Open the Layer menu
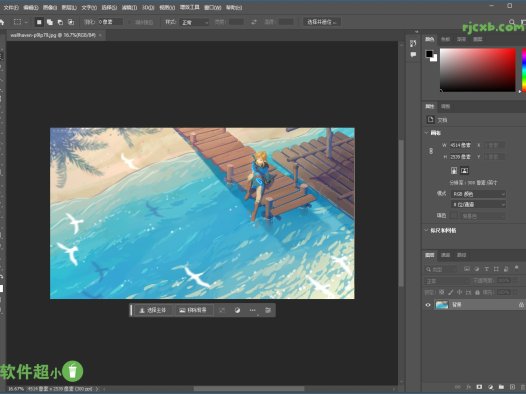Screen dimensions: 526x394 click(69, 7)
